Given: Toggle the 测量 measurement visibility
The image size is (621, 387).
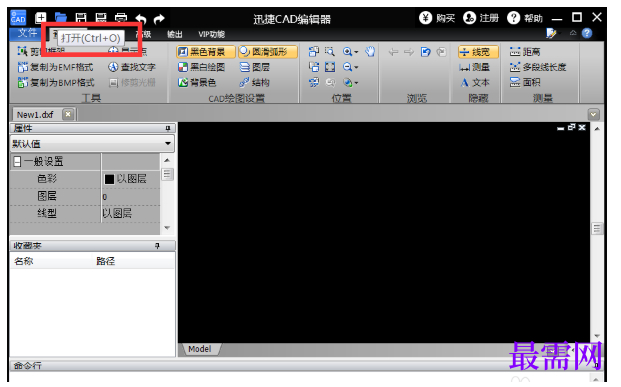Looking at the screenshot, I should point(474,67).
